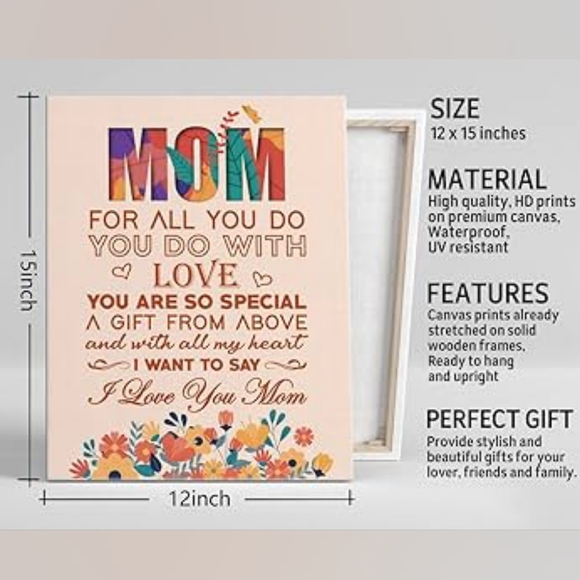The image size is (580, 580).
Task: Click the I Love You Mom script text
Action: [x=199, y=394]
